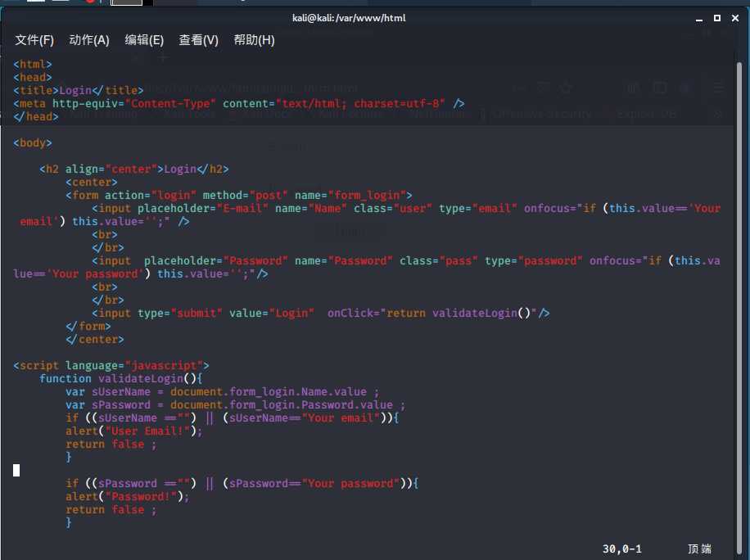Open the 动作(A) menu
This screenshot has height=560, width=750.
point(89,40)
